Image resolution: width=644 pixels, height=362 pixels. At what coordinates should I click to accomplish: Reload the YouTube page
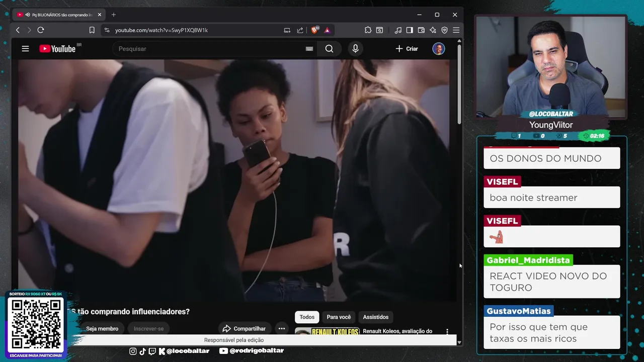(x=41, y=30)
